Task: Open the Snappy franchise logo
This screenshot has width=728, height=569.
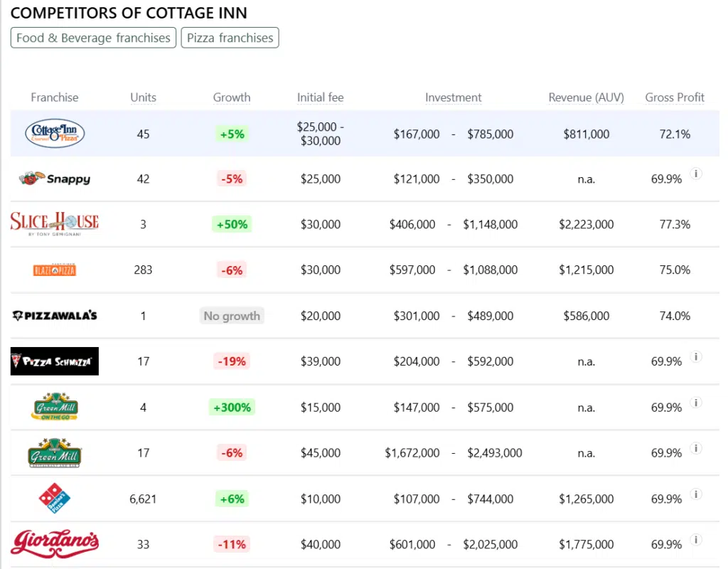Action: coord(55,179)
